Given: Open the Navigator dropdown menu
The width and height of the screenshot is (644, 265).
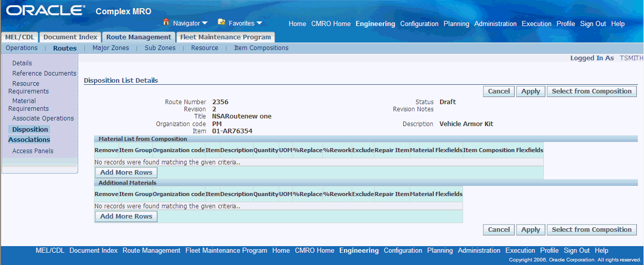Looking at the screenshot, I should tap(190, 23).
